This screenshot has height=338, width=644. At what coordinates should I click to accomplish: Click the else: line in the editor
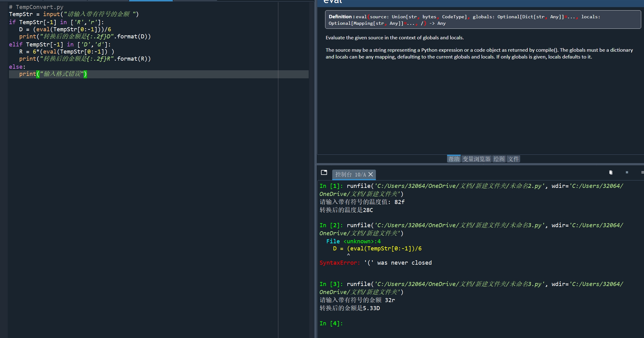click(x=17, y=67)
